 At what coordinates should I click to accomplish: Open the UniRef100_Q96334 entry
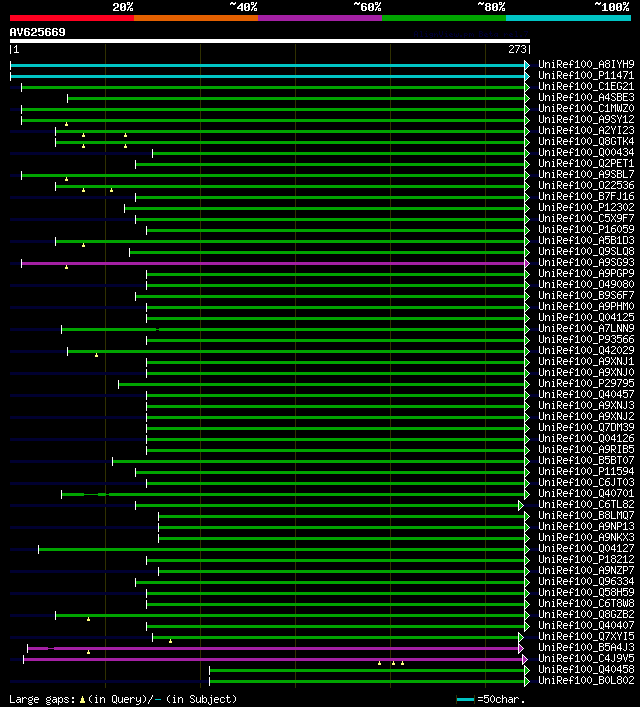(x=586, y=581)
